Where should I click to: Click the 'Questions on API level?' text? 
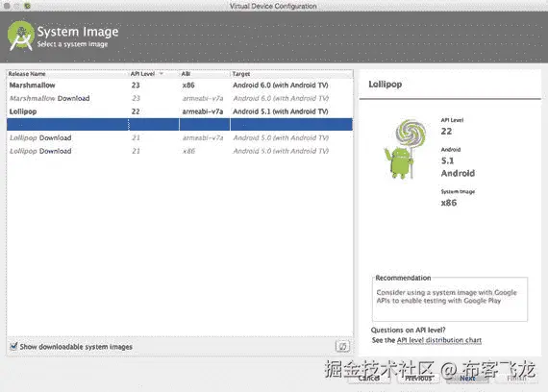[408, 330]
